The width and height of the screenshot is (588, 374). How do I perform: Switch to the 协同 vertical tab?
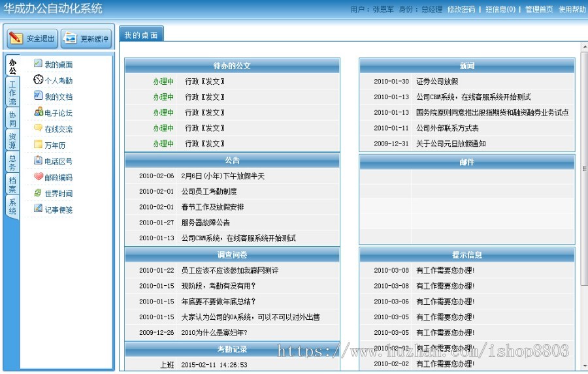coord(12,119)
